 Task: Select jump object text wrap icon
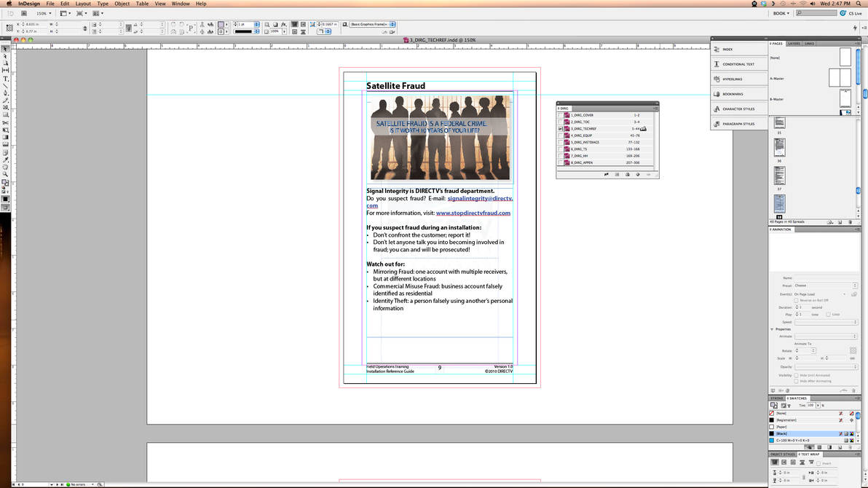(802, 463)
